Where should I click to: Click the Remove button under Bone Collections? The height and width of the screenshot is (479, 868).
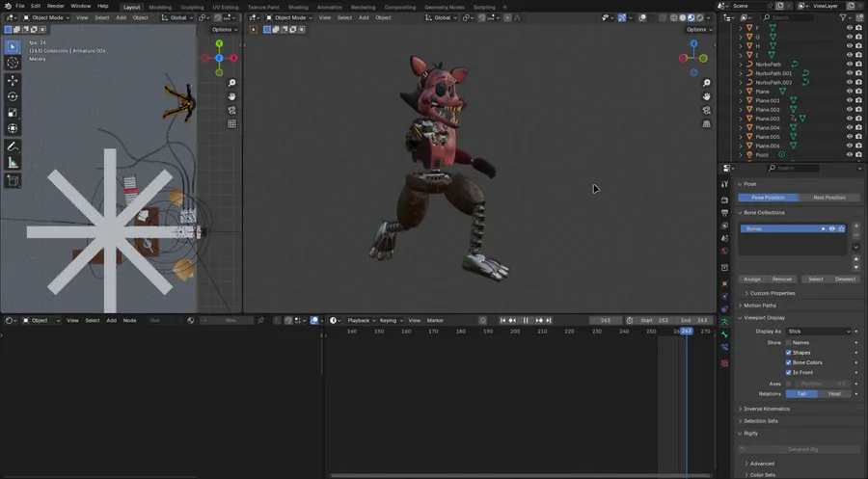pos(781,279)
